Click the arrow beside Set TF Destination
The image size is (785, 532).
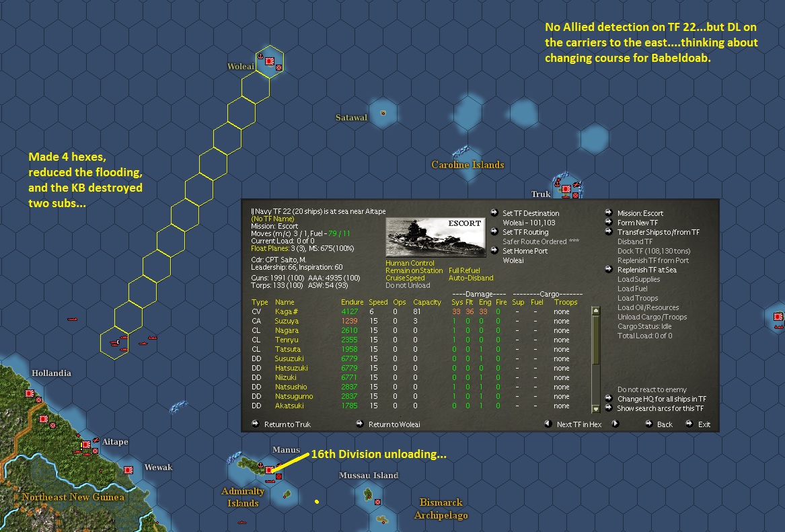[x=494, y=213]
